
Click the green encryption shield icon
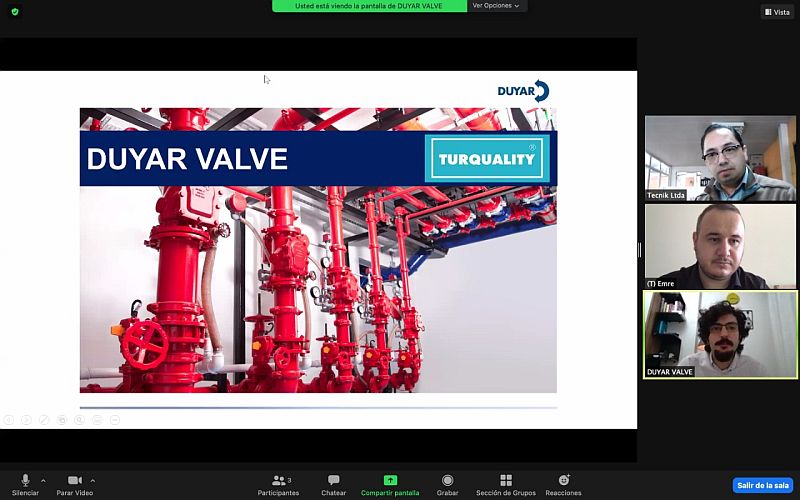[x=15, y=12]
